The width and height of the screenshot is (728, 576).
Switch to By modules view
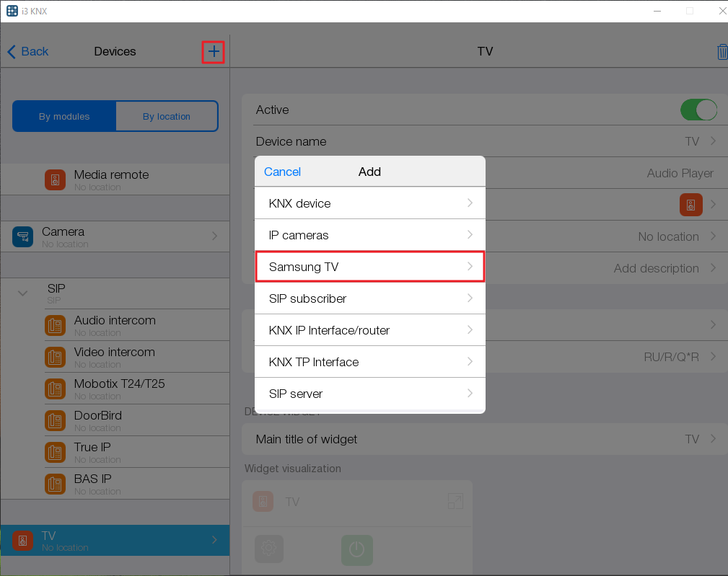pos(64,116)
